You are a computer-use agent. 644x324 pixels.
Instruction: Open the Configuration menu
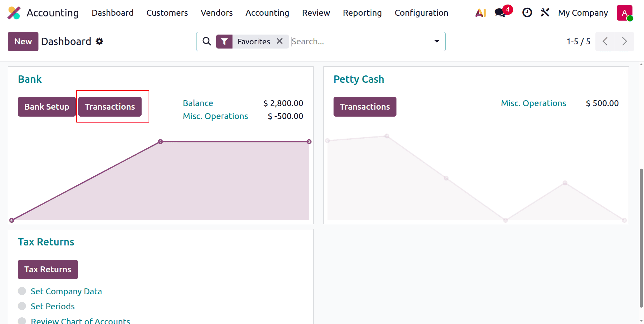click(421, 13)
